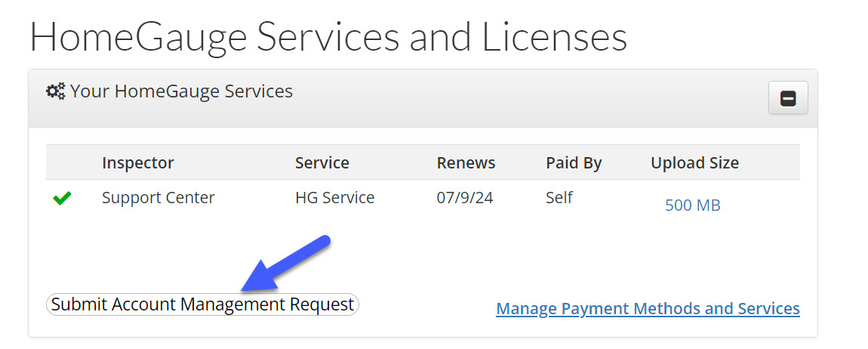868x349 pixels.
Task: Click the gears icon beside Your HomeGauge Services
Action: pyautogui.click(x=55, y=91)
